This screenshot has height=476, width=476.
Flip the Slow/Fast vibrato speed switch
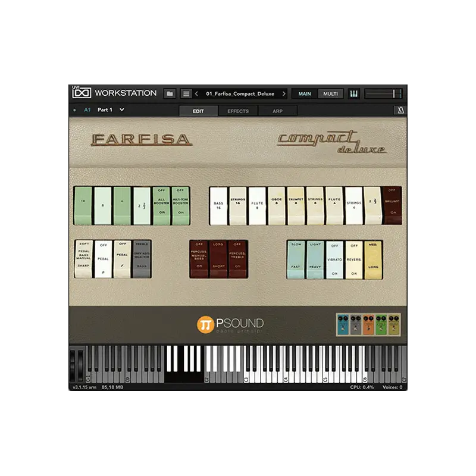296,260
